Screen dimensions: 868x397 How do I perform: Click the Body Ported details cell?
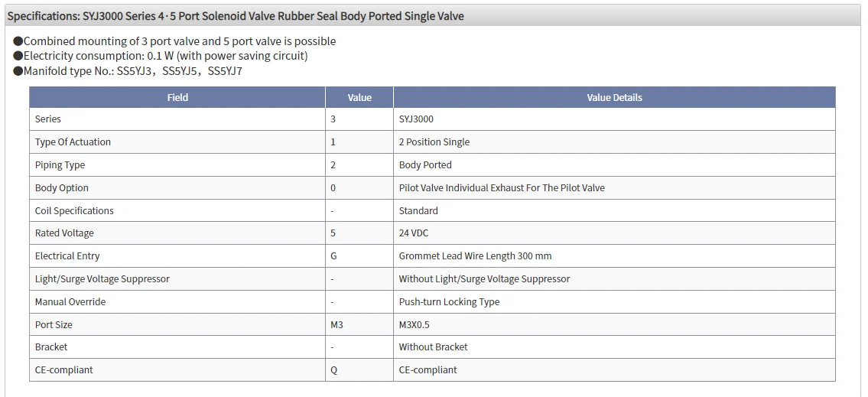(x=425, y=165)
